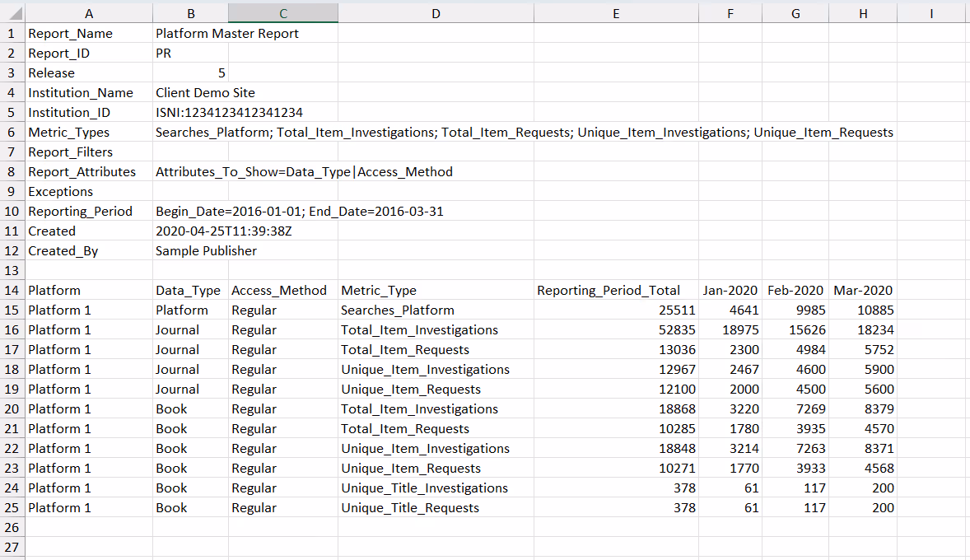
Task: Select the 'Searches_Platform' metric cell in row 15
Action: [436, 310]
